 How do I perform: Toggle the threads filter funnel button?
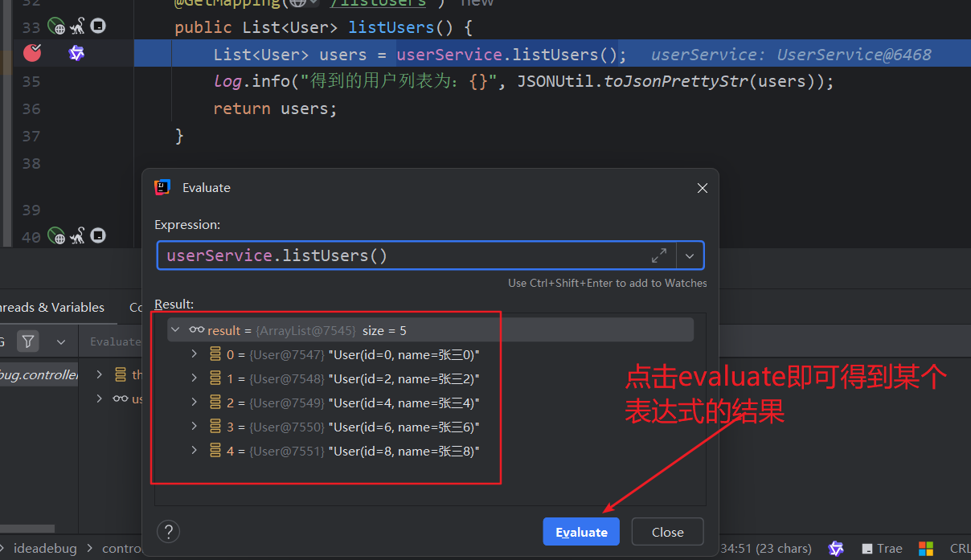pyautogui.click(x=28, y=341)
